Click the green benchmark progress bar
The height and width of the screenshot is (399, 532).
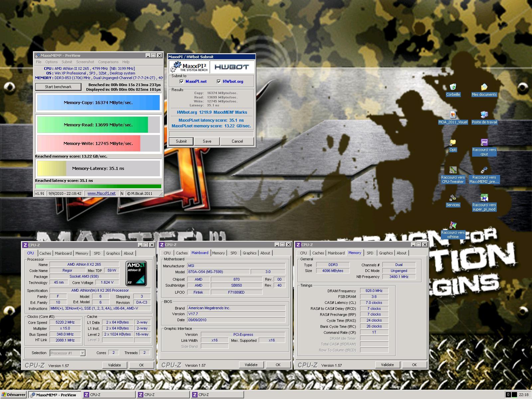pos(98,187)
